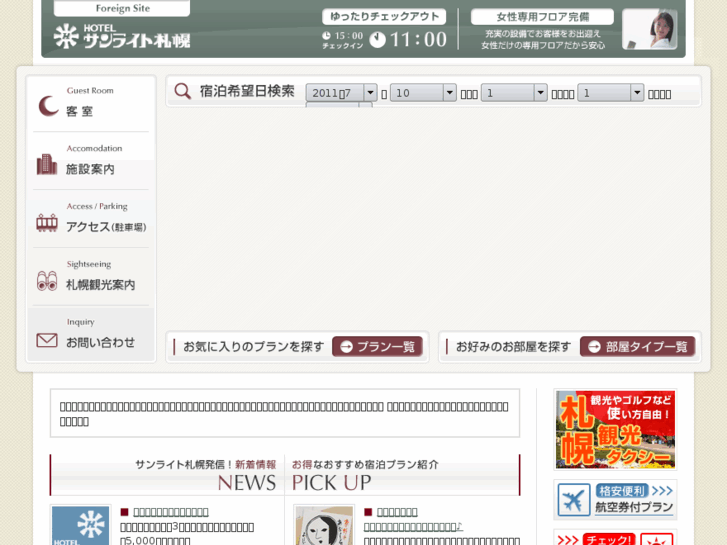The width and height of the screenshot is (727, 545).
Task: Click the 女性専用フロア完備 banner label
Action: (542, 17)
